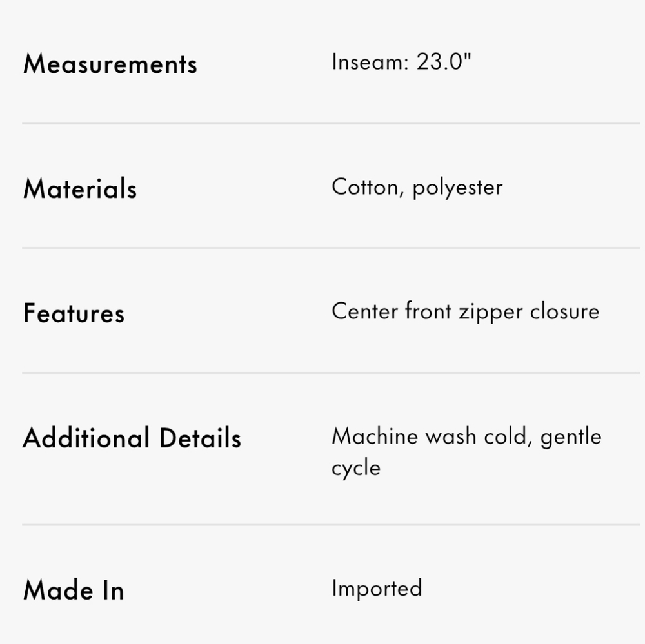The width and height of the screenshot is (645, 644).
Task: Click divider line below Features row
Action: (x=331, y=373)
